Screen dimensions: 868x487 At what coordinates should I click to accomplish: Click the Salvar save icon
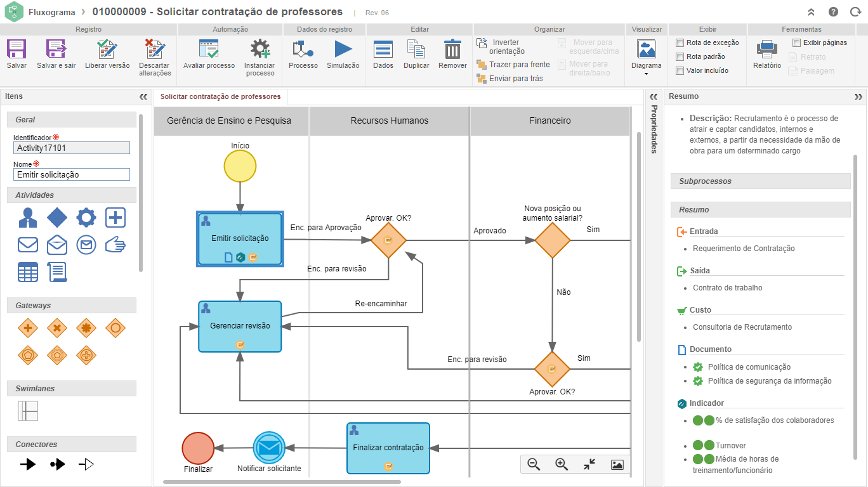click(16, 49)
